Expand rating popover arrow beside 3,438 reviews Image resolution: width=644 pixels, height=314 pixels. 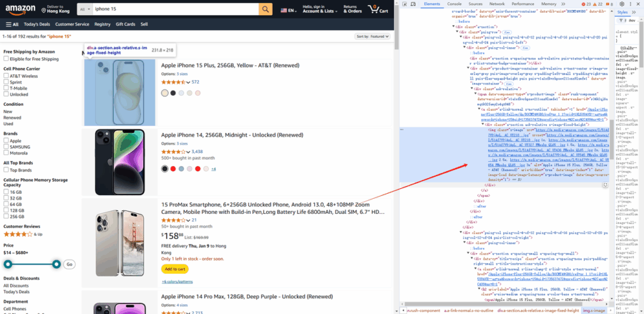point(189,152)
